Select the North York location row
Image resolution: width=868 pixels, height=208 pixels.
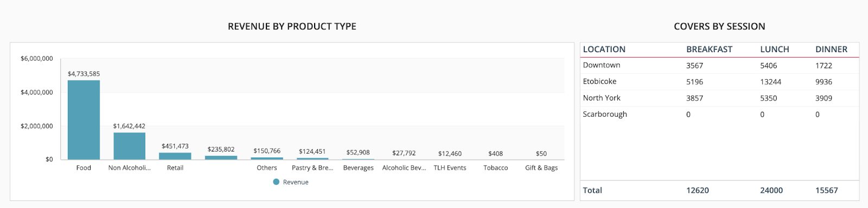tap(719, 98)
